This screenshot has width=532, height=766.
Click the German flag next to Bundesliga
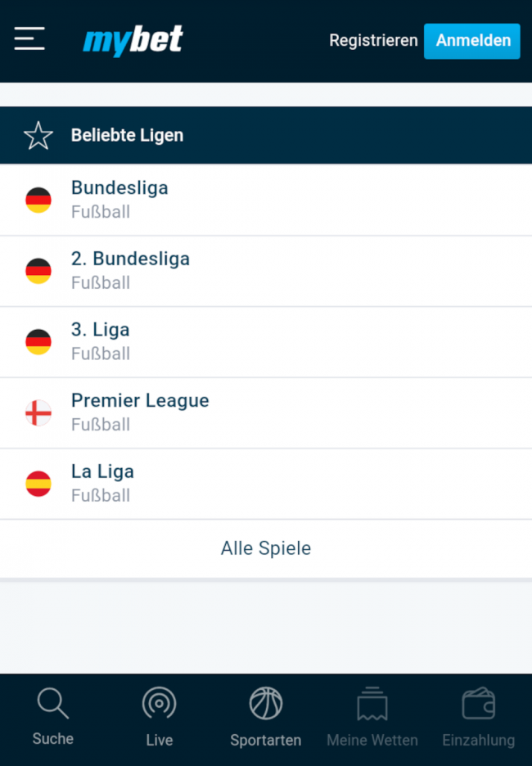pyautogui.click(x=38, y=200)
